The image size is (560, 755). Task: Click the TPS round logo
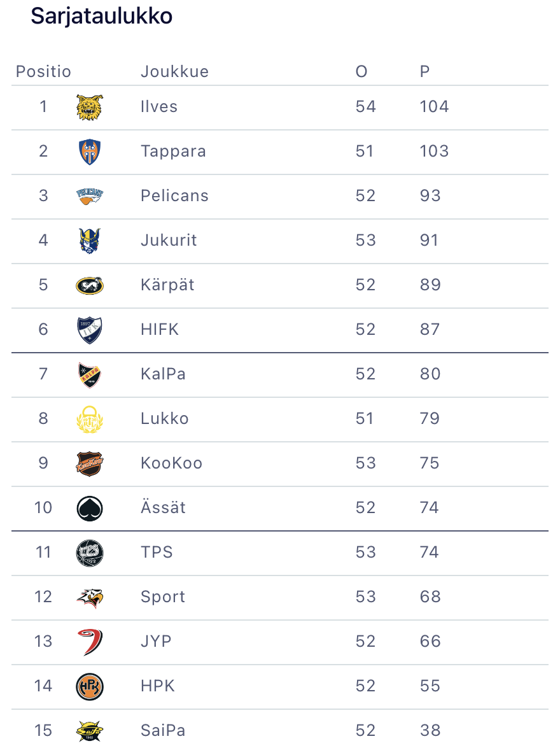point(89,553)
